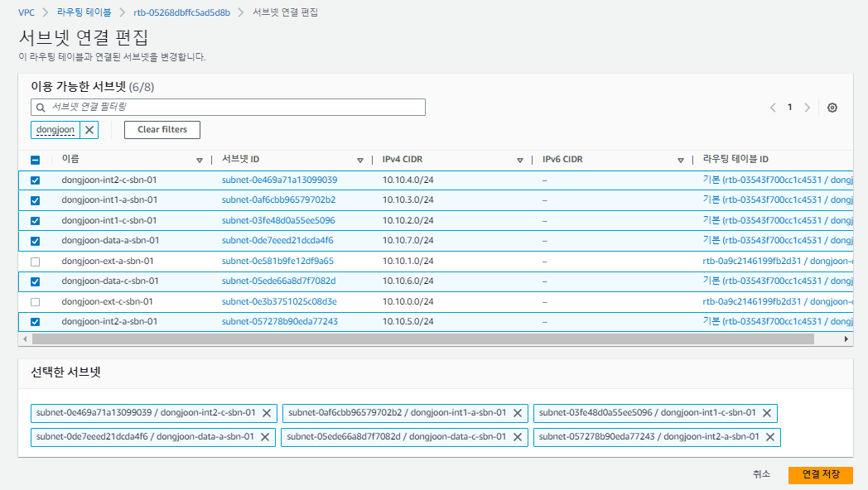Click the search magnifier icon
The image size is (868, 490).
41,108
